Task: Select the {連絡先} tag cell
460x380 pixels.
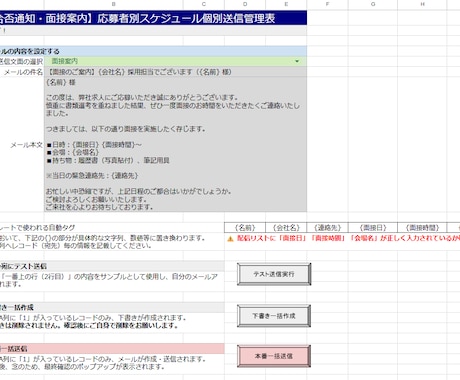Action: click(327, 228)
